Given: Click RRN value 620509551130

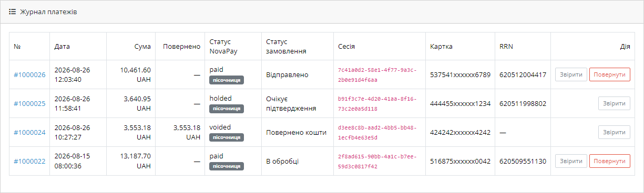Looking at the screenshot, I should pos(523,162).
